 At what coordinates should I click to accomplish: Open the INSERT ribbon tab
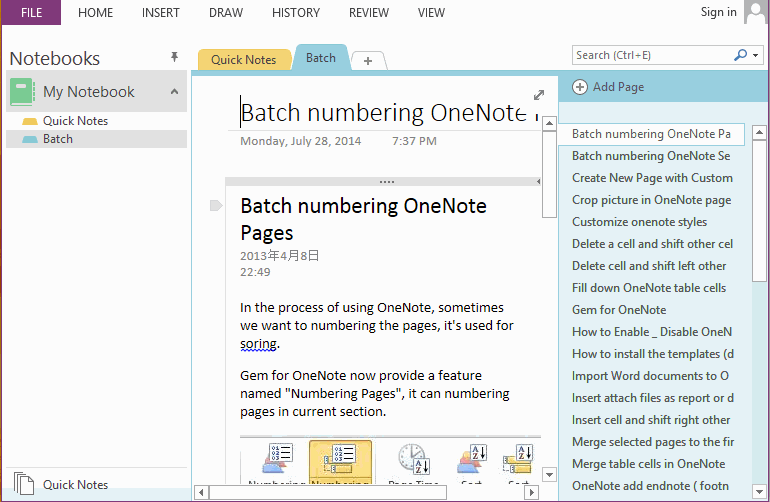(161, 13)
